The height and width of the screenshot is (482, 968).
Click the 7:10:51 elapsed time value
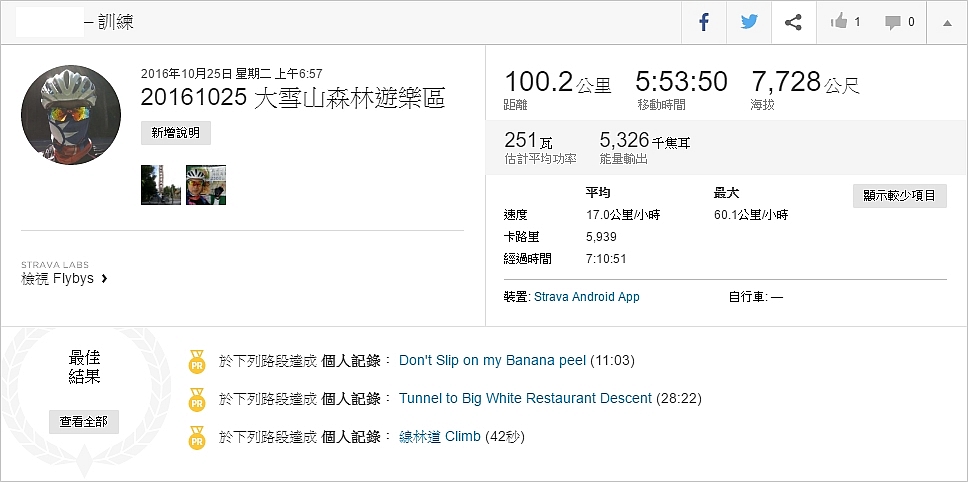tap(606, 259)
